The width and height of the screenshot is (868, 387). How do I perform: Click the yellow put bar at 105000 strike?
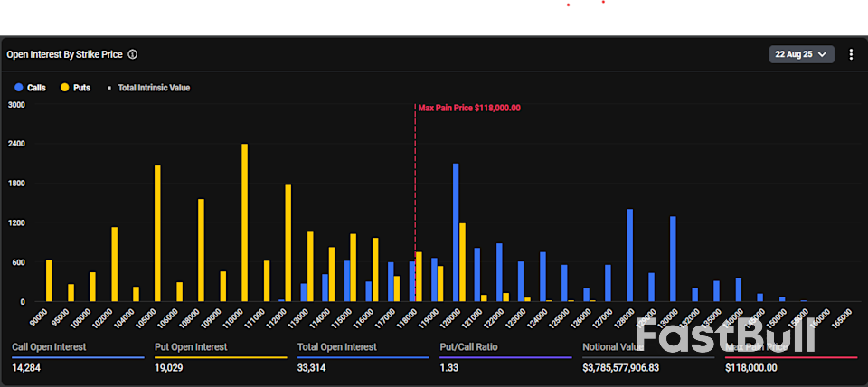point(157,233)
